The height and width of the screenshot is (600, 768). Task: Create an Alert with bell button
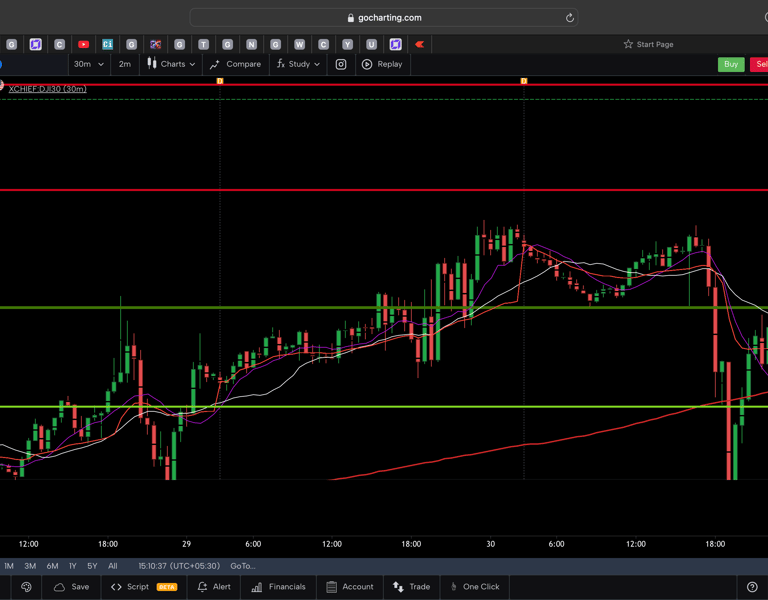click(214, 587)
